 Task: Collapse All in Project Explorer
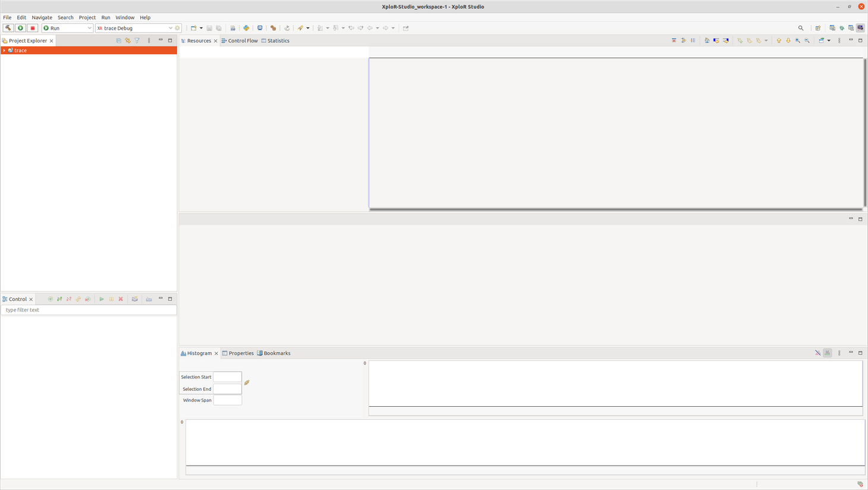tap(118, 40)
